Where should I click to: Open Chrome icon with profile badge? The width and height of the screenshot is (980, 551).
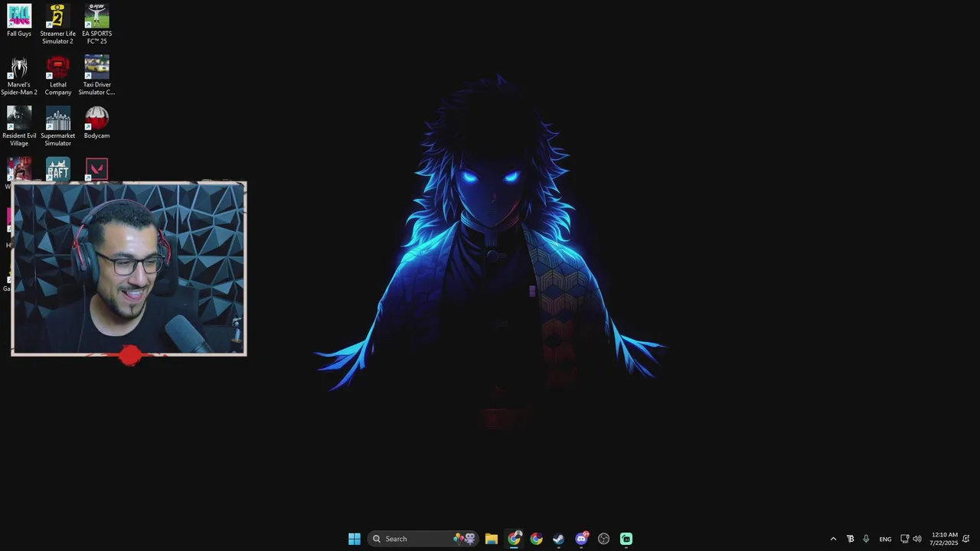[514, 539]
